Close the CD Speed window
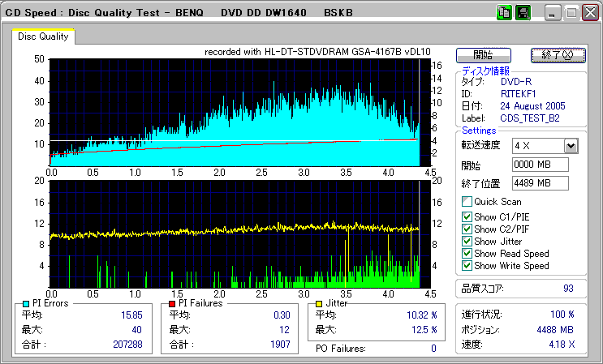Image resolution: width=603 pixels, height=364 pixels. [589, 13]
